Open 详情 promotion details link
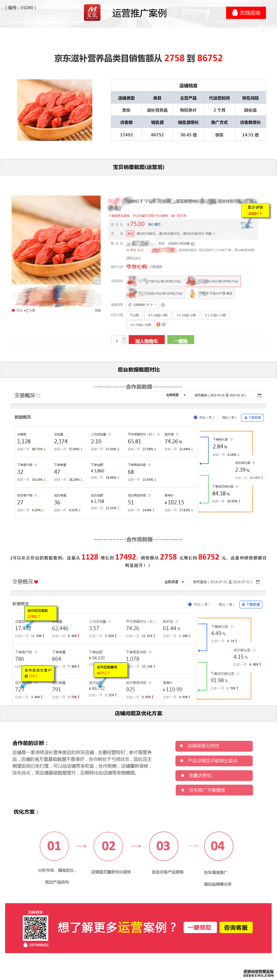This screenshot has width=277, height=980. [x=210, y=234]
